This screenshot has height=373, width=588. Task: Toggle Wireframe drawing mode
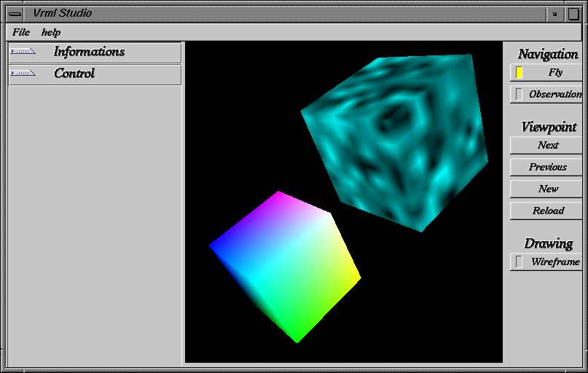(546, 262)
